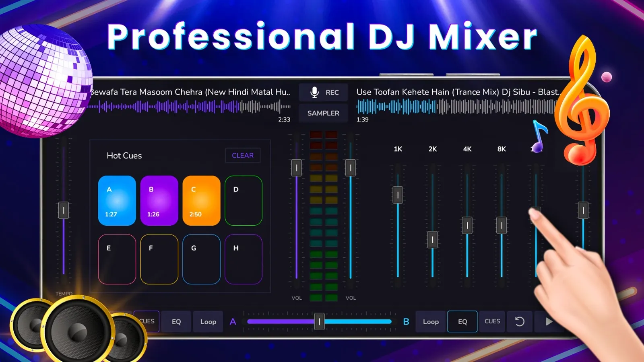This screenshot has height=362, width=644.
Task: Start recording with the REC microphone button
Action: [x=323, y=93]
